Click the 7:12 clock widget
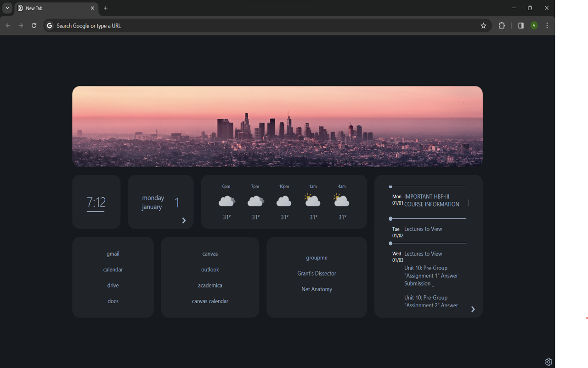Image resolution: width=588 pixels, height=368 pixels. click(96, 202)
